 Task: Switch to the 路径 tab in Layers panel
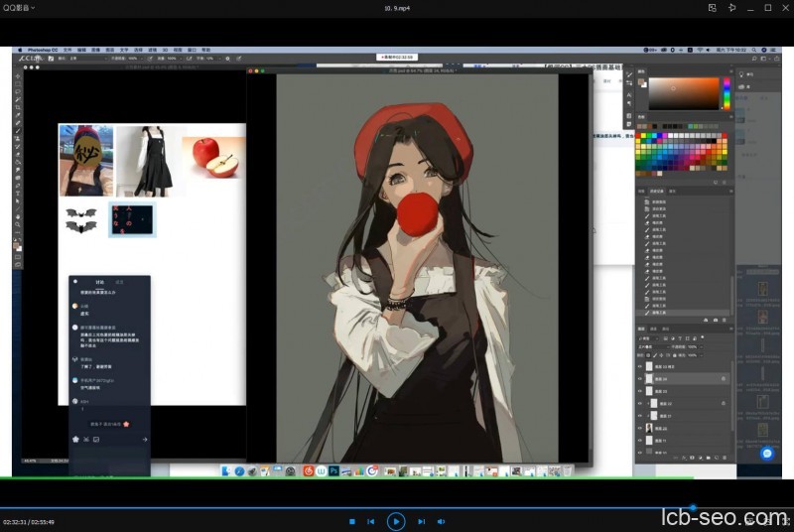(x=665, y=329)
